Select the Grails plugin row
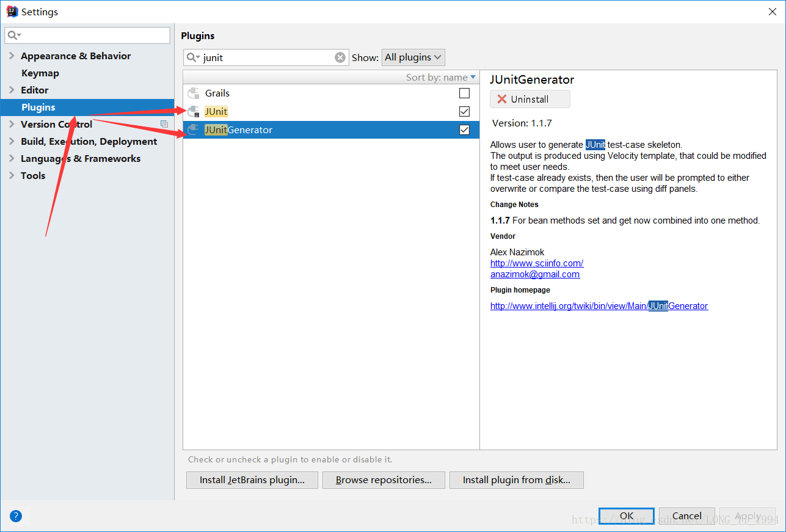The image size is (786, 532). coord(331,93)
